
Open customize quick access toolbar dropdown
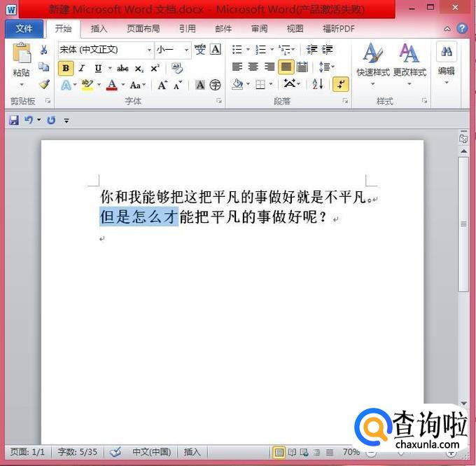tap(66, 121)
